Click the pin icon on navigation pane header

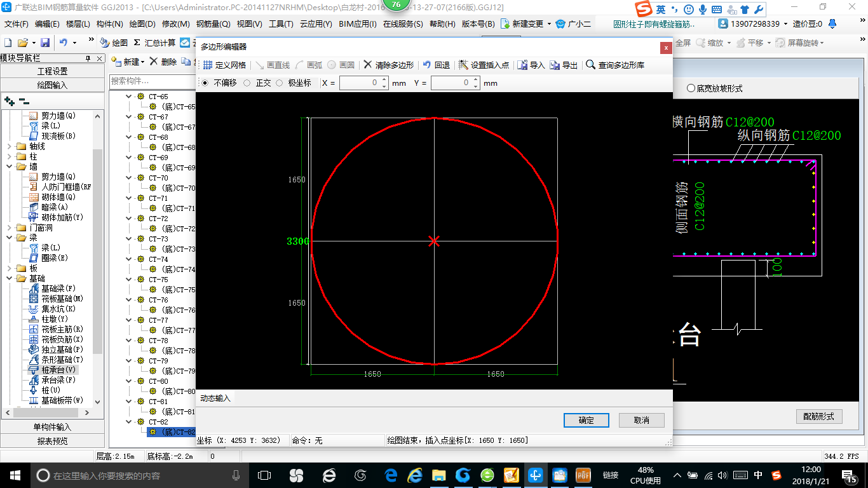point(88,58)
